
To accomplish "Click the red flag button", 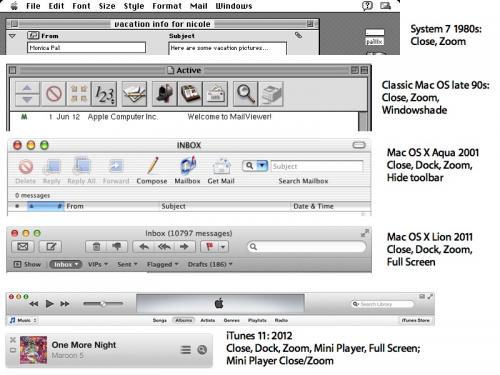I will pyautogui.click(x=210, y=247).
